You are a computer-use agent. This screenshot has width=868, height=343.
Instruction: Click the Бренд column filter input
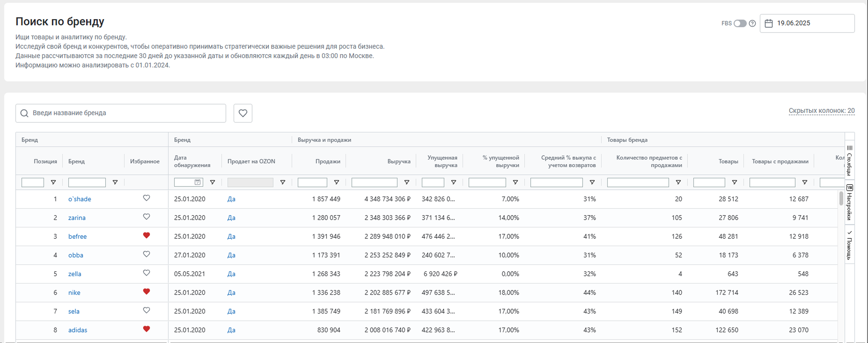pyautogui.click(x=87, y=182)
